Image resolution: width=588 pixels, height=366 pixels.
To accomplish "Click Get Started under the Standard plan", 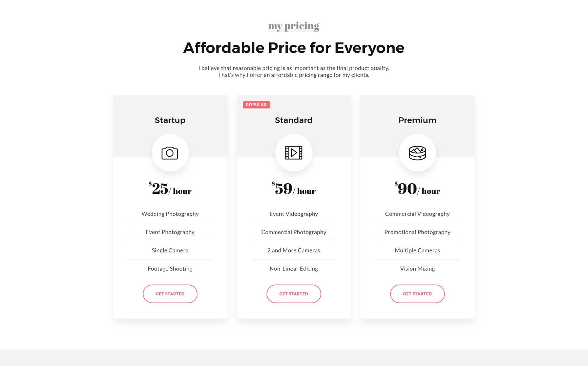I will [294, 294].
